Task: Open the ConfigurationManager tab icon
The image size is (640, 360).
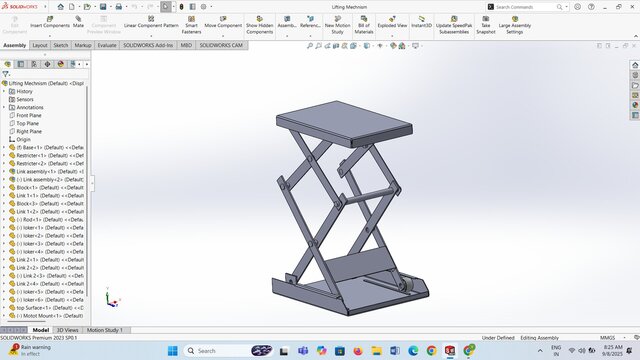Action: click(34, 64)
